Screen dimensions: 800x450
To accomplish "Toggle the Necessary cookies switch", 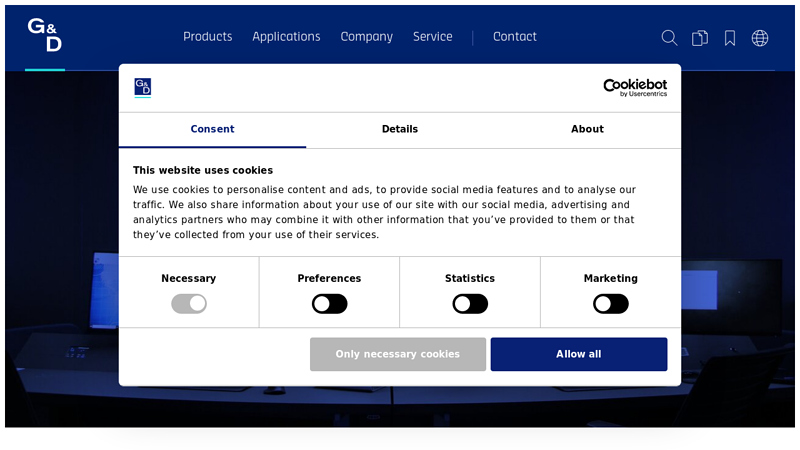I will (188, 304).
